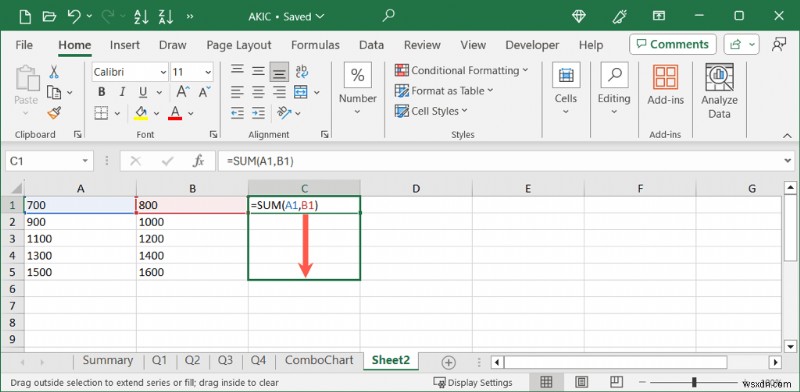Apply red font color A
Screen dimensions: 800x392
tap(175, 113)
